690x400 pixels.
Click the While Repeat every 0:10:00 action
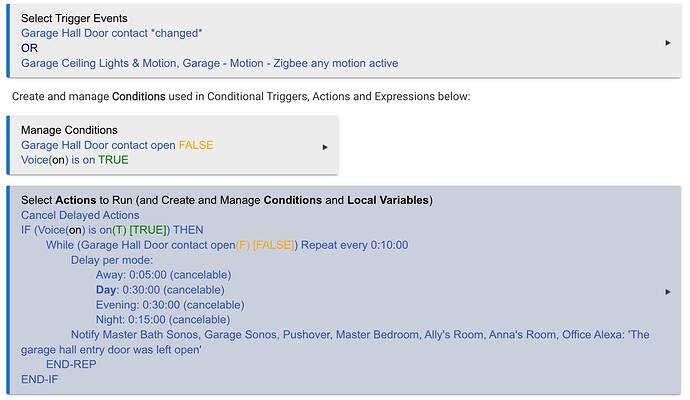pos(227,245)
